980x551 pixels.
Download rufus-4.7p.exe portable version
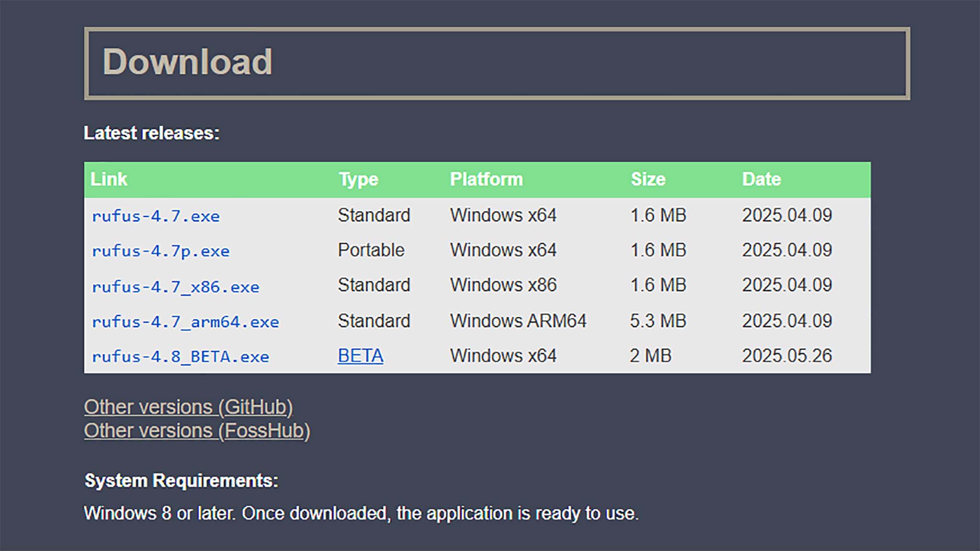coord(161,251)
